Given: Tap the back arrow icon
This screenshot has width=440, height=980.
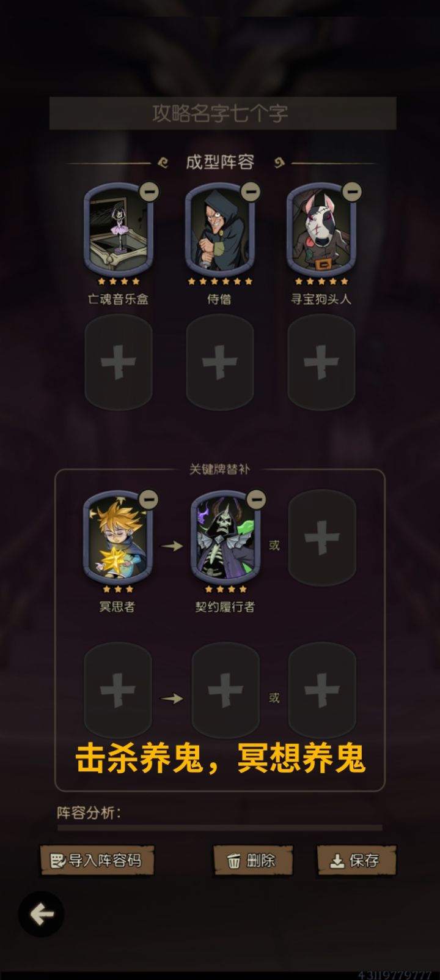Looking at the screenshot, I should (x=42, y=915).
